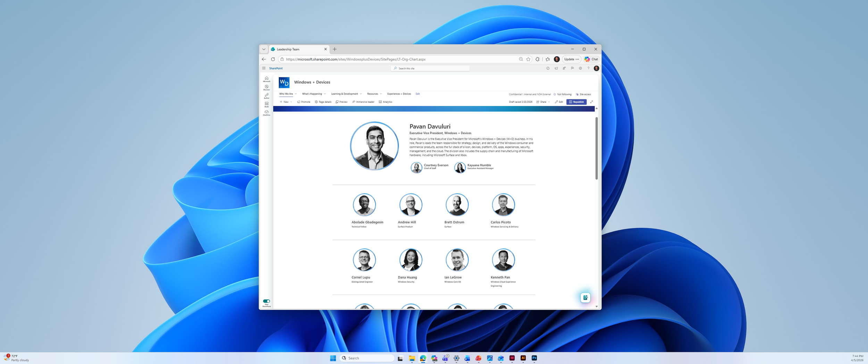Open SharePoint account avatar menu

tap(596, 68)
